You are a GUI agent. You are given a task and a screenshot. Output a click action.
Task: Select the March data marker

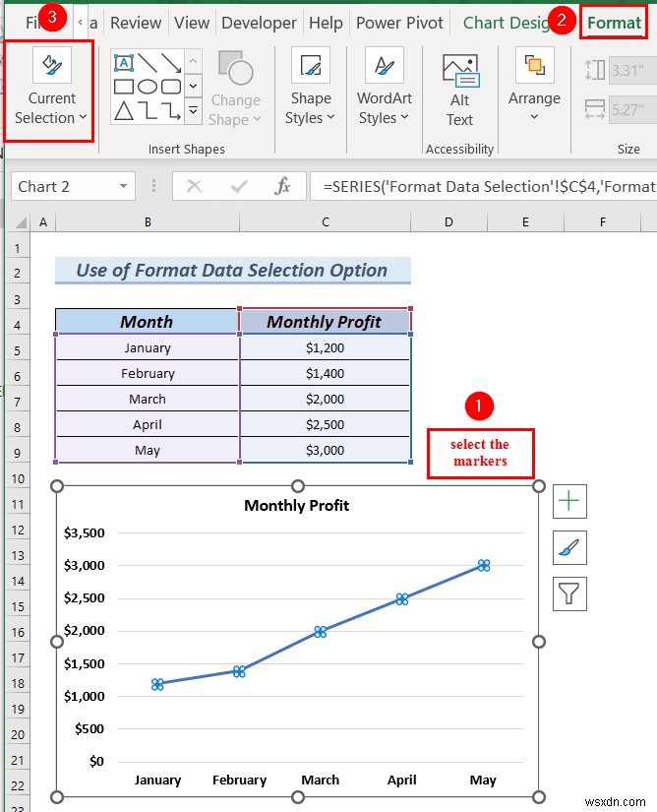tap(321, 632)
